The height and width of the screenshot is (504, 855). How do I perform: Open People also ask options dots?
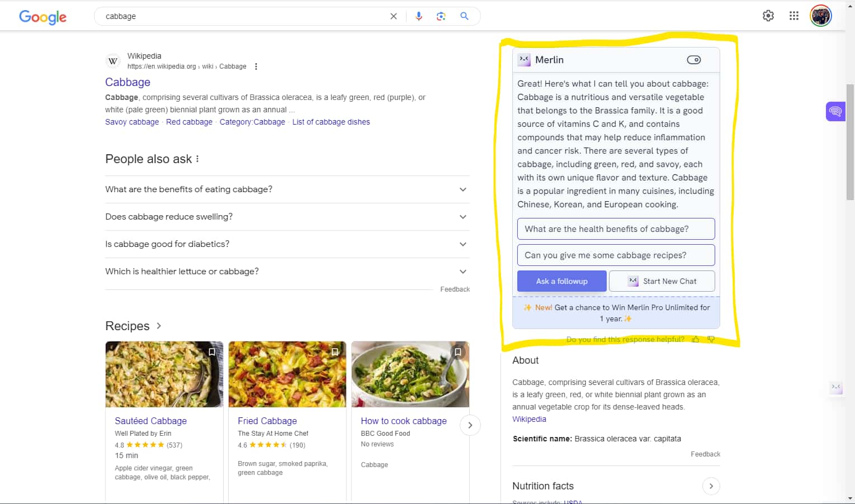[x=197, y=159]
